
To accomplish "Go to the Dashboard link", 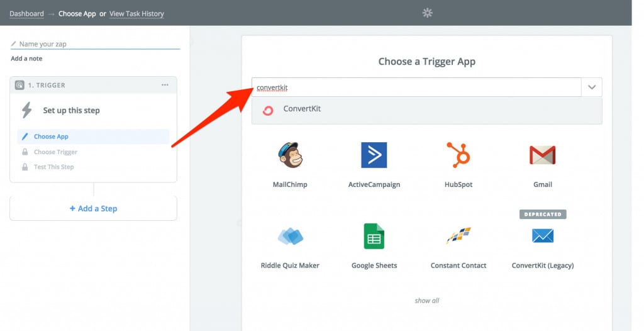I will click(x=26, y=14).
